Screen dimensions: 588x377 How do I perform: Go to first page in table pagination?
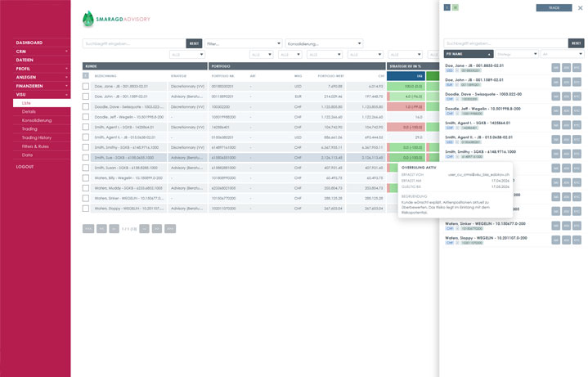pos(88,229)
